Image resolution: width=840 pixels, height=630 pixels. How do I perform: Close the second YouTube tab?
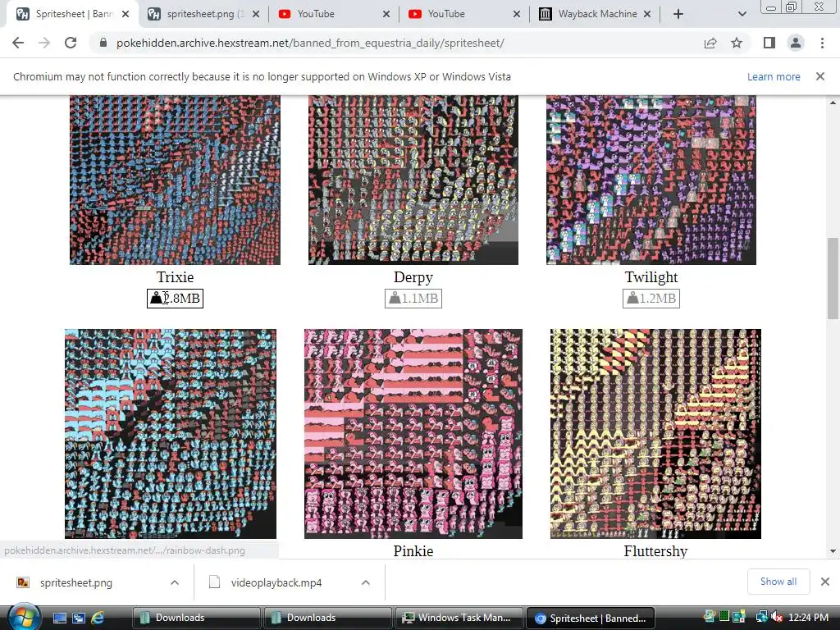coord(517,14)
